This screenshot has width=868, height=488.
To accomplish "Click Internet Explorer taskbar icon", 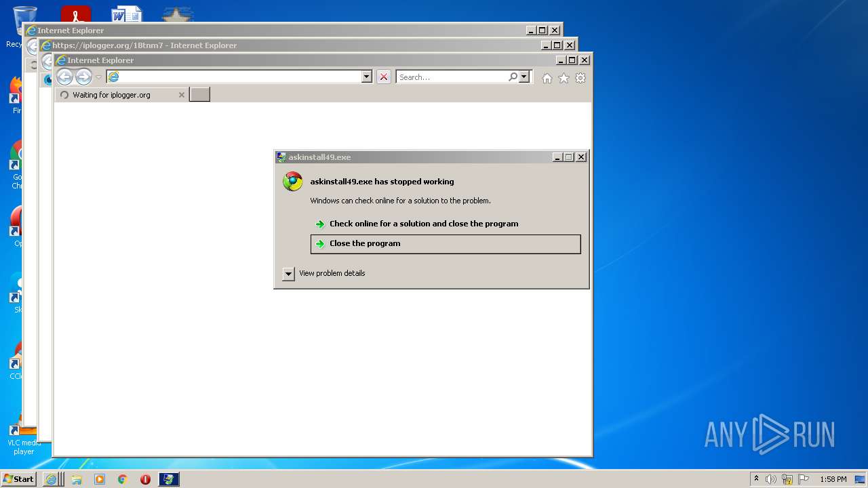I will tap(52, 479).
